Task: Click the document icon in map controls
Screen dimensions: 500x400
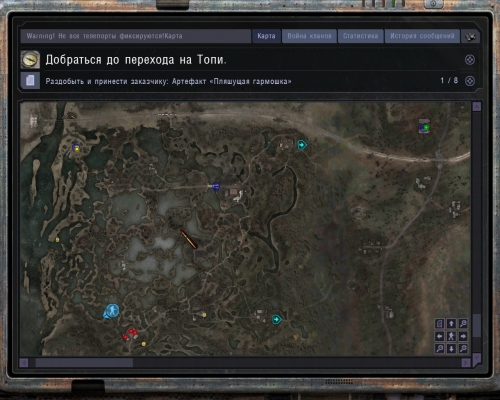Action: (440, 324)
